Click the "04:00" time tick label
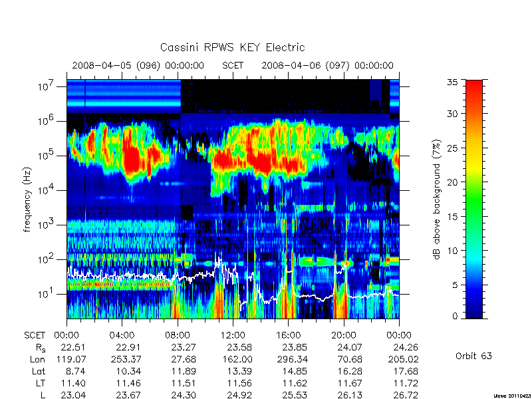This screenshot has height=399, width=532. 122,336
